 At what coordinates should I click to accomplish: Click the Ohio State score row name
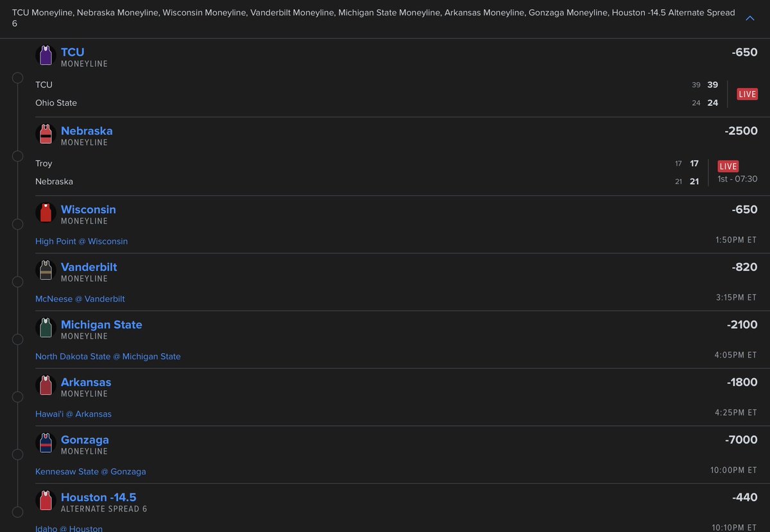(x=56, y=103)
